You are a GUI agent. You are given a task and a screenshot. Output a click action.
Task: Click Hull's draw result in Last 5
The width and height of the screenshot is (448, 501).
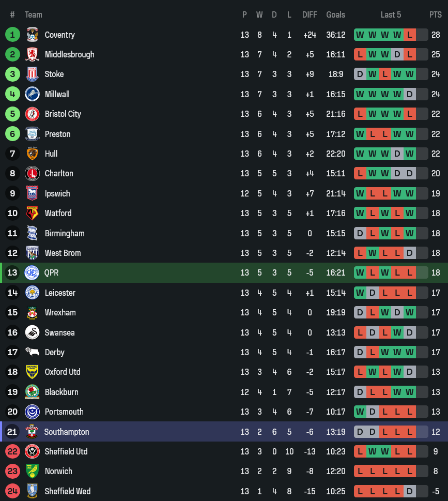tap(397, 154)
